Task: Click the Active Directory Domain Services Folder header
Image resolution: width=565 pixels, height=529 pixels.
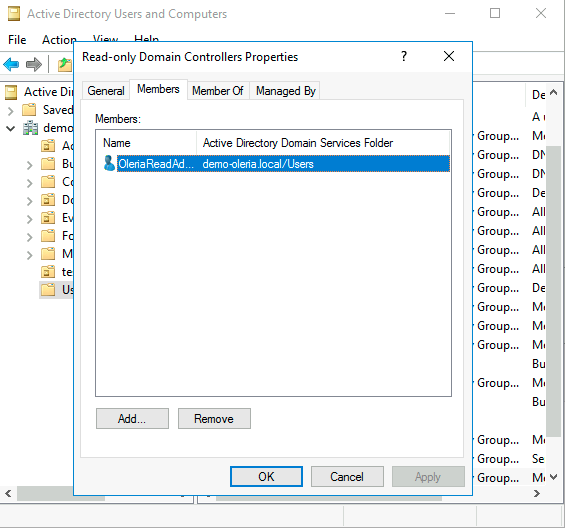Action: click(x=323, y=143)
